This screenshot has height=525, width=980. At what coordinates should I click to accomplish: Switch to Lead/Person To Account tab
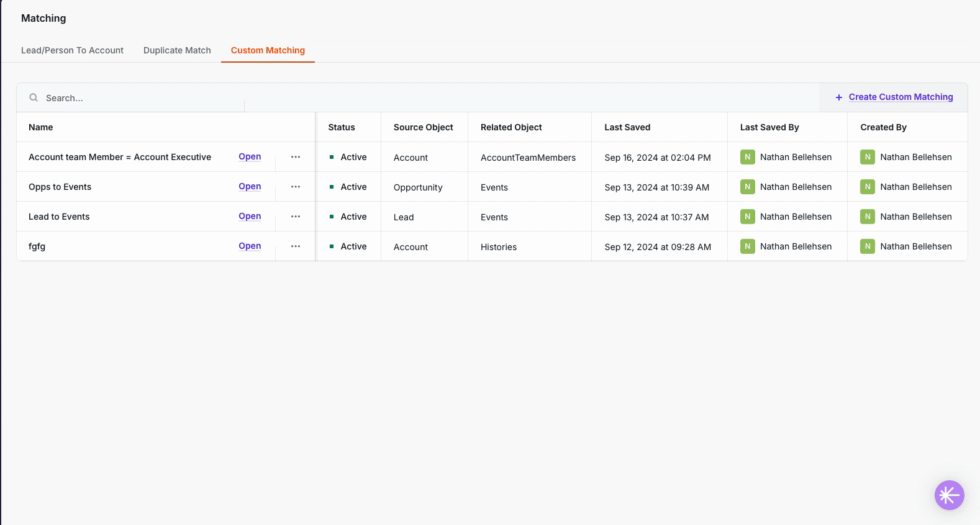click(72, 50)
